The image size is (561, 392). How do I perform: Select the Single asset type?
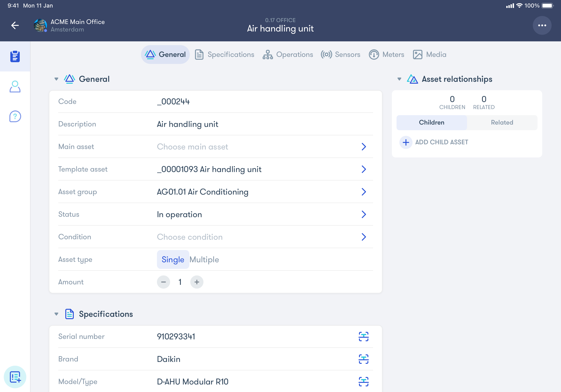(x=173, y=259)
